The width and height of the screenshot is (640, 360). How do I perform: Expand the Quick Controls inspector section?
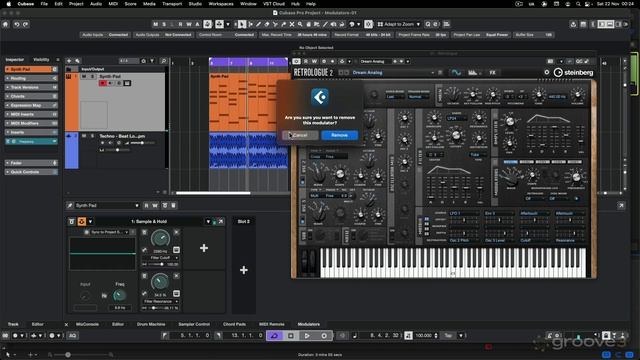tap(31, 172)
